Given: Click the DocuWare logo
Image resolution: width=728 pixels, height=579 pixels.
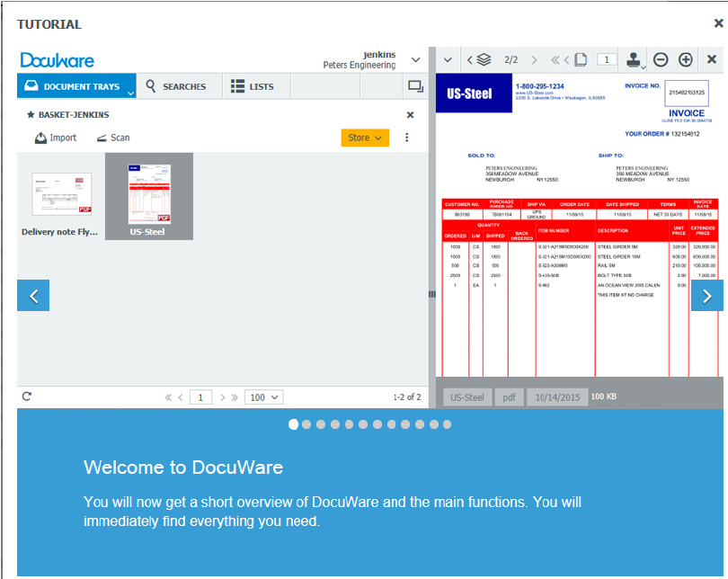Looking at the screenshot, I should pyautogui.click(x=58, y=60).
